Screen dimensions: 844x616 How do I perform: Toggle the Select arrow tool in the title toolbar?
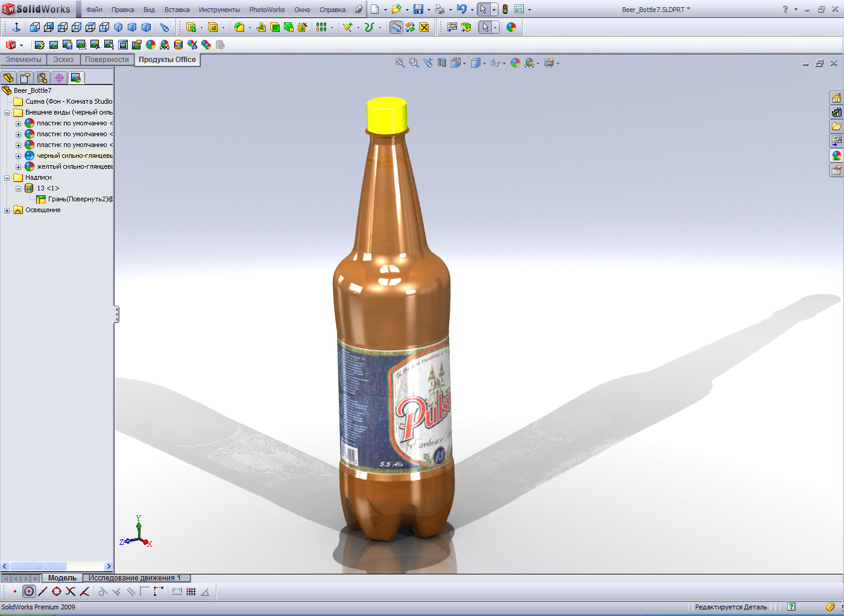pyautogui.click(x=483, y=9)
